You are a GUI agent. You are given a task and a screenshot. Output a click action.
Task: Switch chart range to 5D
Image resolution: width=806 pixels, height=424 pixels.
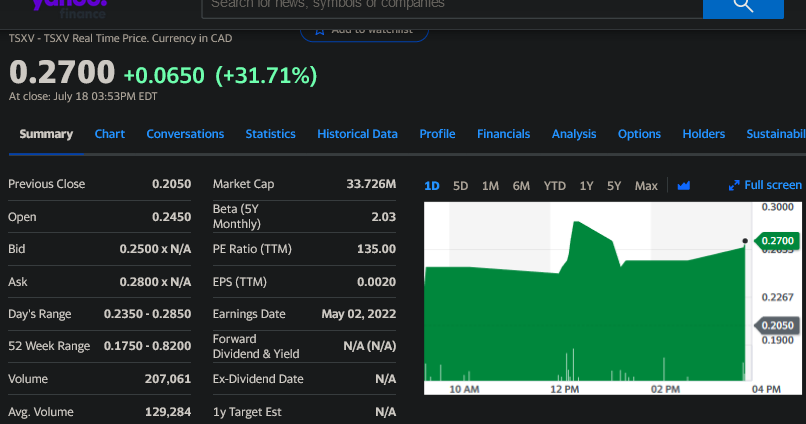(460, 186)
